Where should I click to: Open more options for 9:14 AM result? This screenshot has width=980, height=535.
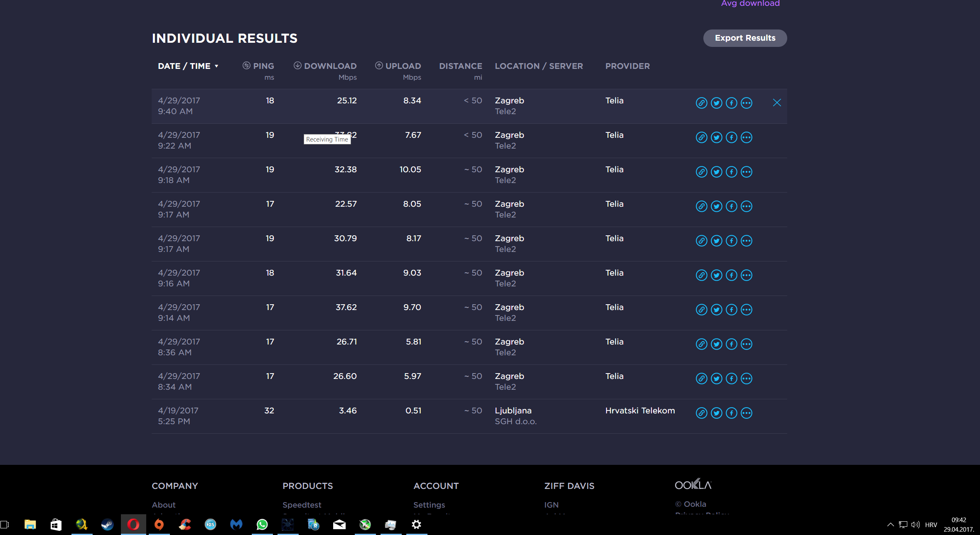click(x=747, y=310)
